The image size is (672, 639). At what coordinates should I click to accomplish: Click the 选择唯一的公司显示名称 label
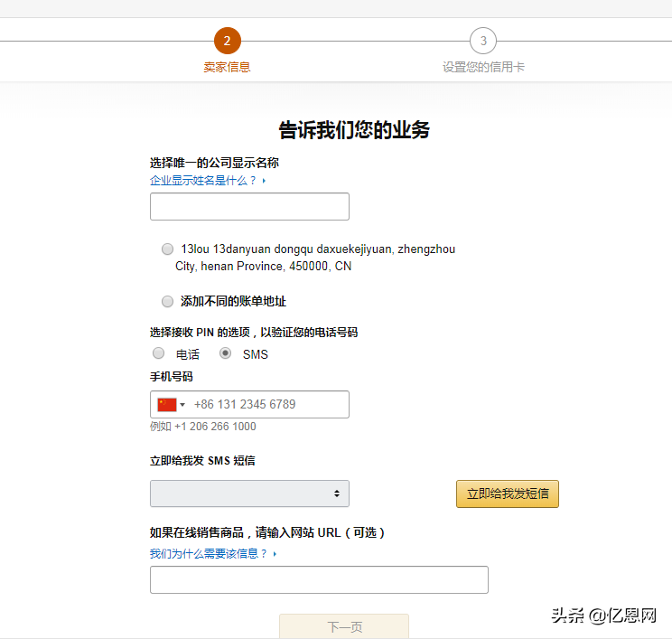click(x=214, y=163)
